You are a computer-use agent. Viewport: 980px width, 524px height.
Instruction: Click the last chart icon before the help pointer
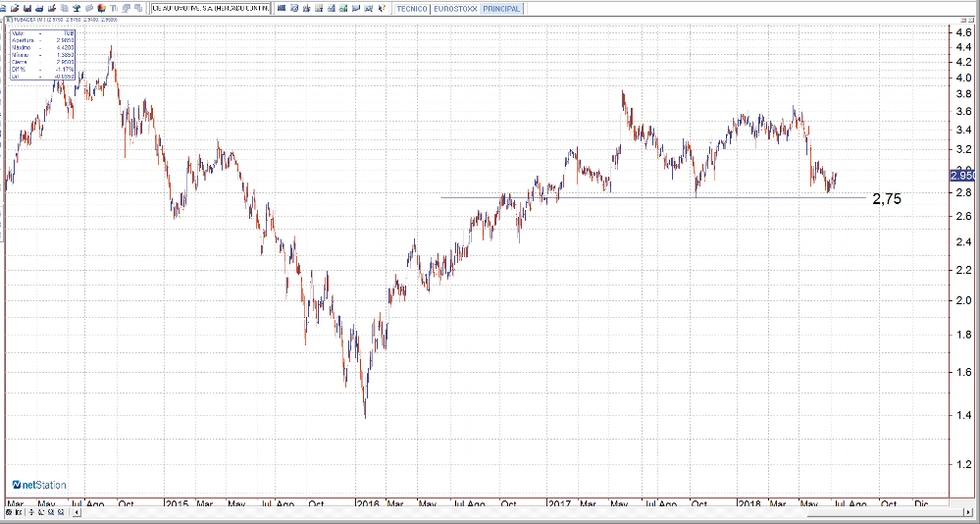click(x=367, y=8)
